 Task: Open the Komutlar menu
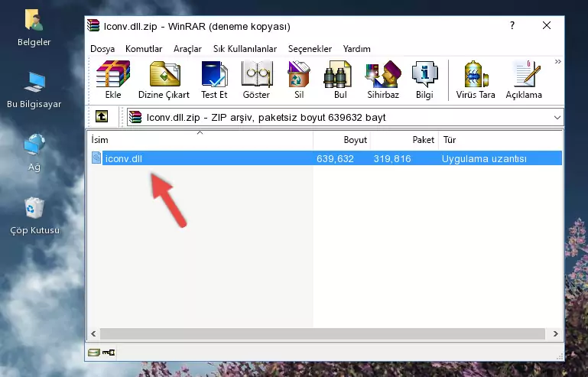click(x=144, y=49)
